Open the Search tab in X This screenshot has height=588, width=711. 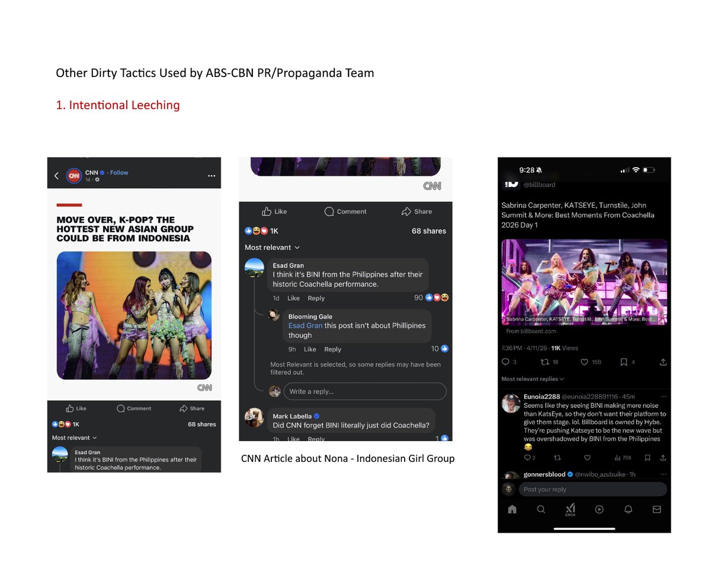[x=541, y=509]
